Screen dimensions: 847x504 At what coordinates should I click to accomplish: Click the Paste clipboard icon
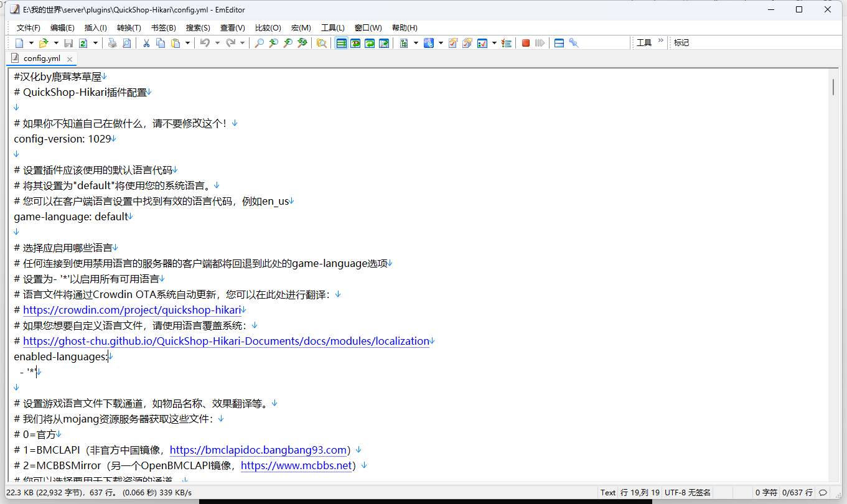175,43
